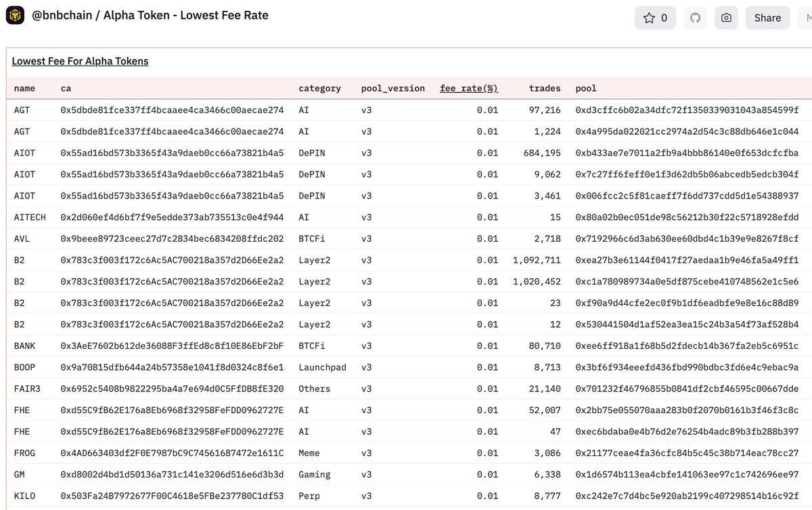The height and width of the screenshot is (510, 812).
Task: Star this dashboard
Action: [x=655, y=18]
